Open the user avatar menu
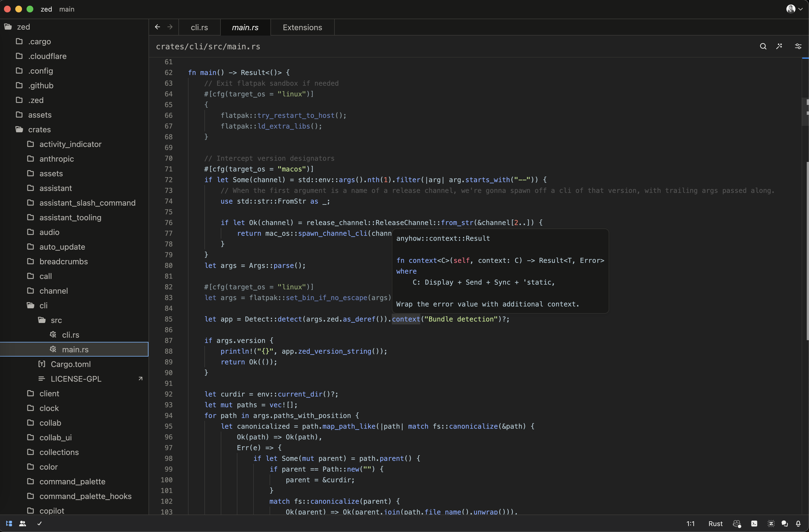Image resolution: width=809 pixels, height=532 pixels. (x=794, y=9)
